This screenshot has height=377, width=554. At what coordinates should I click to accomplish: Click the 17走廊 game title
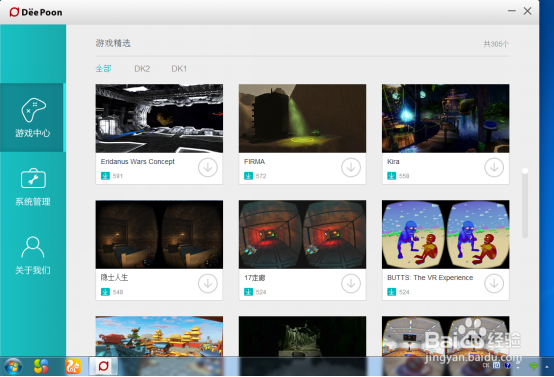click(x=254, y=278)
